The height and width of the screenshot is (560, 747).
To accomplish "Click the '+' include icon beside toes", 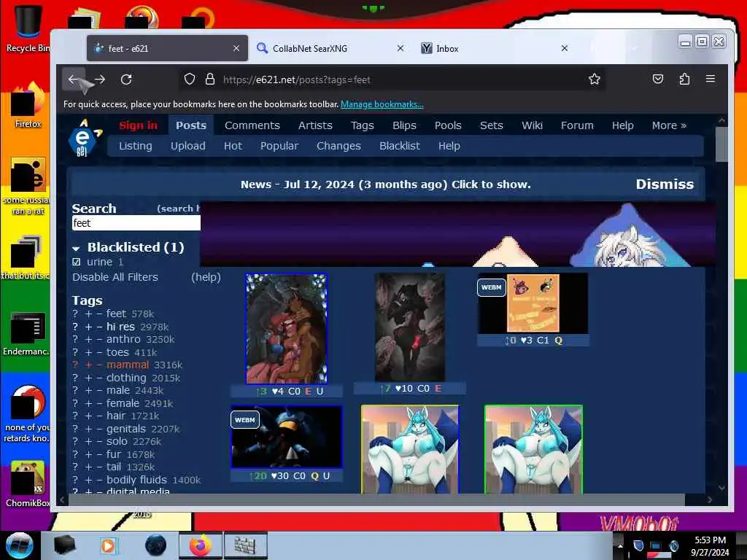I will [88, 352].
